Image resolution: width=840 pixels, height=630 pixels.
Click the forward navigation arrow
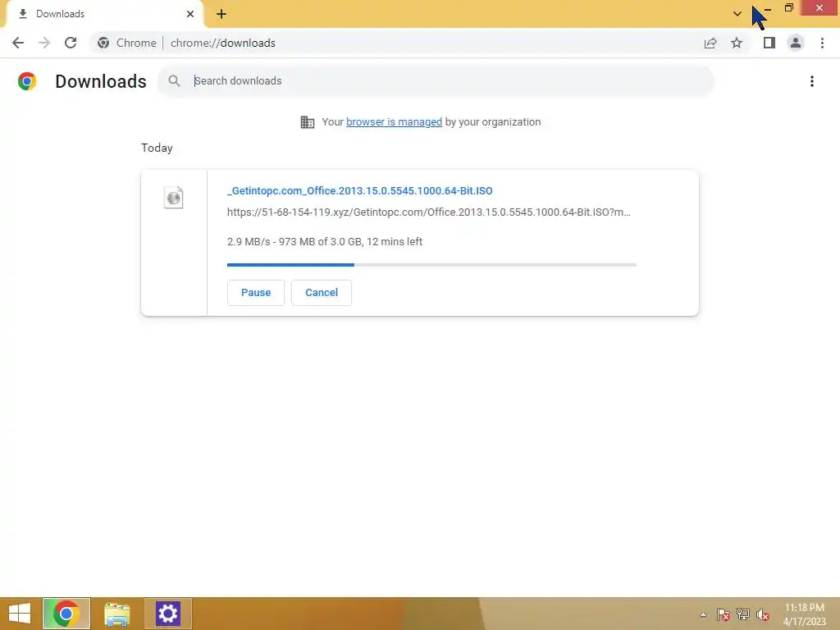(x=44, y=43)
